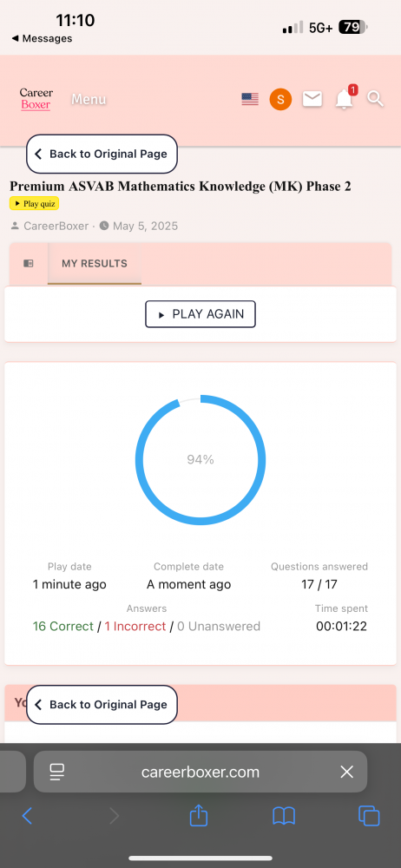This screenshot has height=868, width=401.
Task: Open the Menu in site header
Action: [x=89, y=100]
